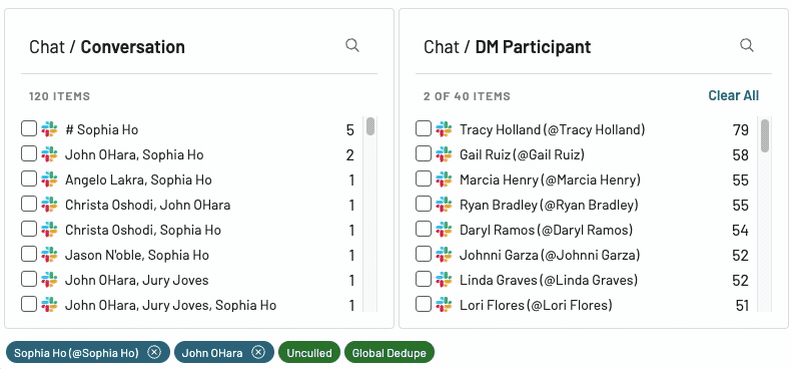
Task: Click Slack icon beside Lori Flores
Action: (444, 304)
